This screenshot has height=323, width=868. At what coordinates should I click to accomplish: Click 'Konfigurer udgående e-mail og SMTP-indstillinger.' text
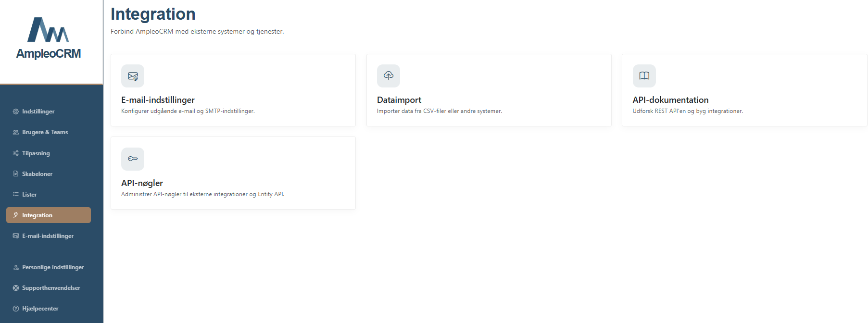point(188,111)
